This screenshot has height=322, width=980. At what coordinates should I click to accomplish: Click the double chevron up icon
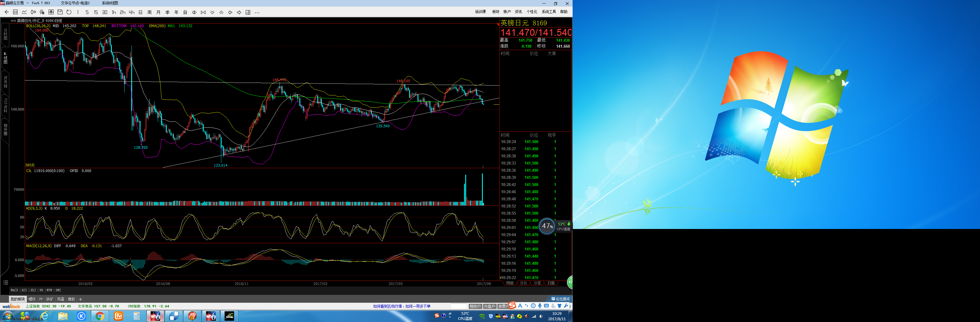tap(221, 12)
